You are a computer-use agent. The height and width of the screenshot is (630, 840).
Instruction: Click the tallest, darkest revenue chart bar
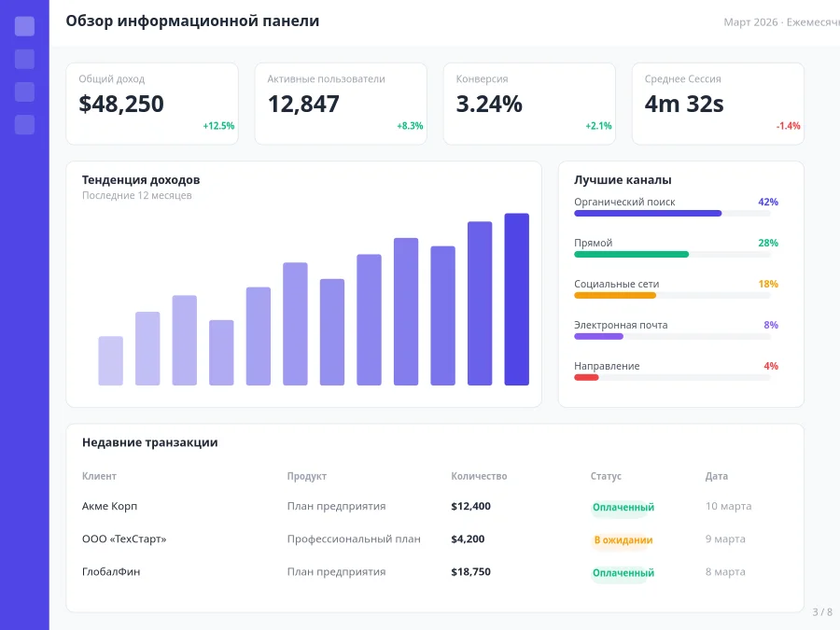point(516,299)
